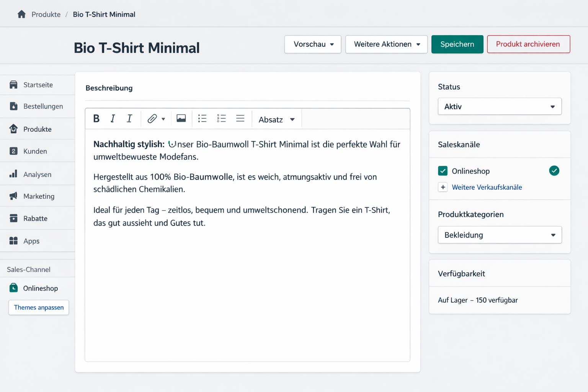Click the Speichern button
The width and height of the screenshot is (588, 392).
[x=457, y=44]
